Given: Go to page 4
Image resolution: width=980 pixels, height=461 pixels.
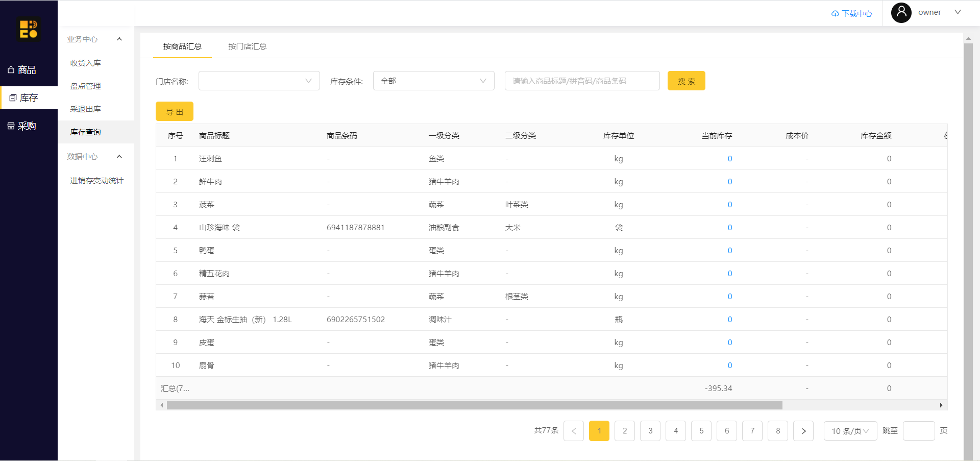Looking at the screenshot, I should (676, 431).
